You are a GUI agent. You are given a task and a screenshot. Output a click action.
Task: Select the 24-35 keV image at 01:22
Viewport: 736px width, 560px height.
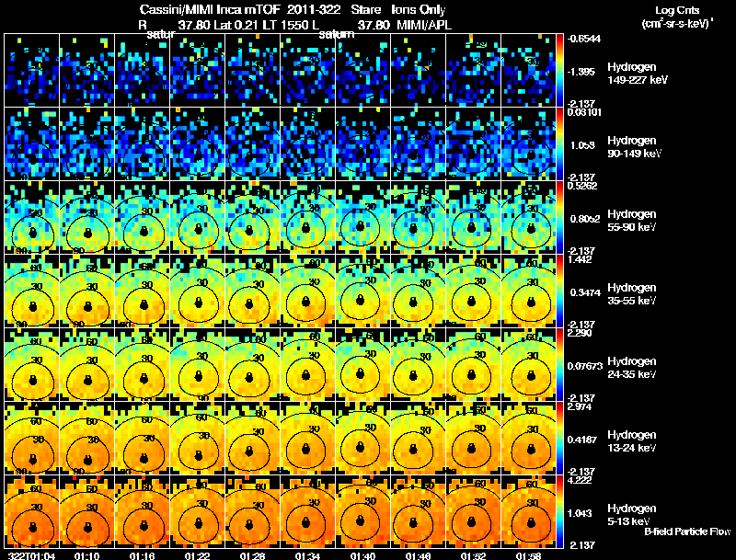point(198,364)
